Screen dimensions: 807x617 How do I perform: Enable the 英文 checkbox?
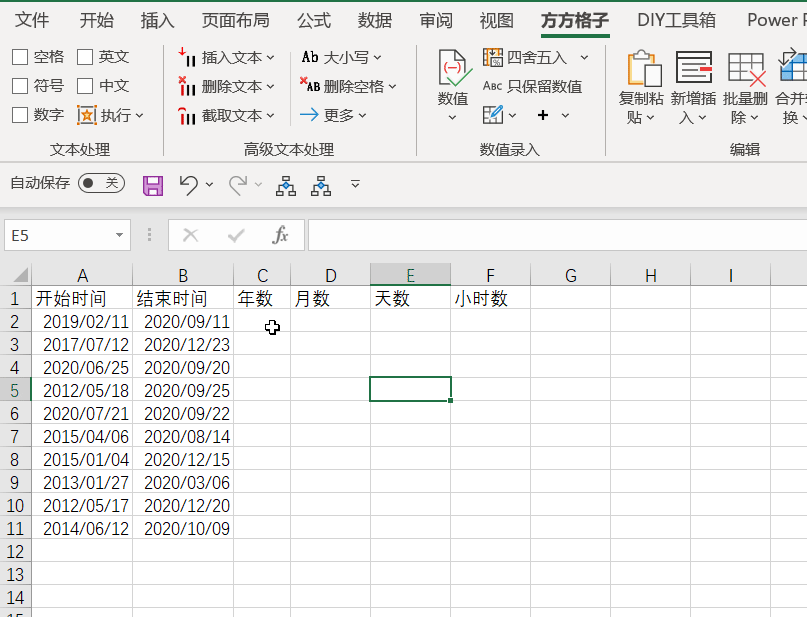[85, 57]
